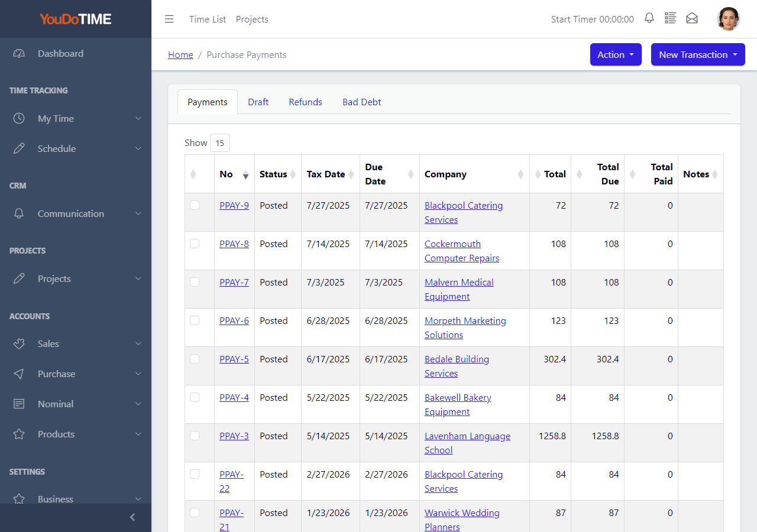Switch to the Draft tab
757x532 pixels.
(x=258, y=102)
